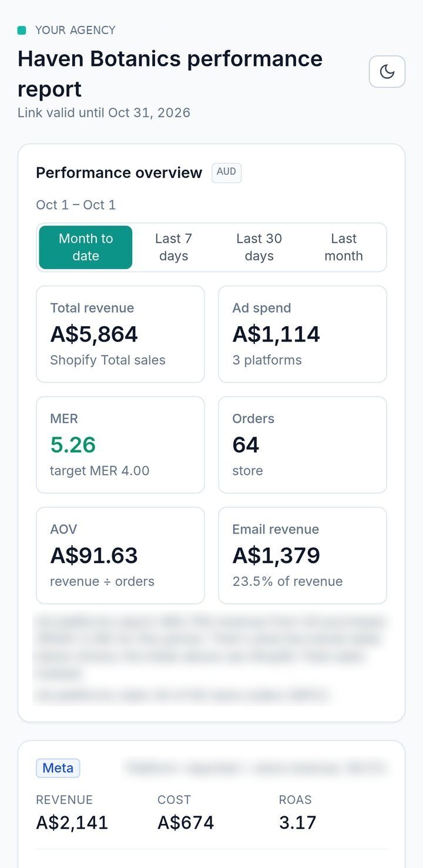
Task: Click the 'Oct 1 – Oct 1' date range
Action: click(x=76, y=205)
